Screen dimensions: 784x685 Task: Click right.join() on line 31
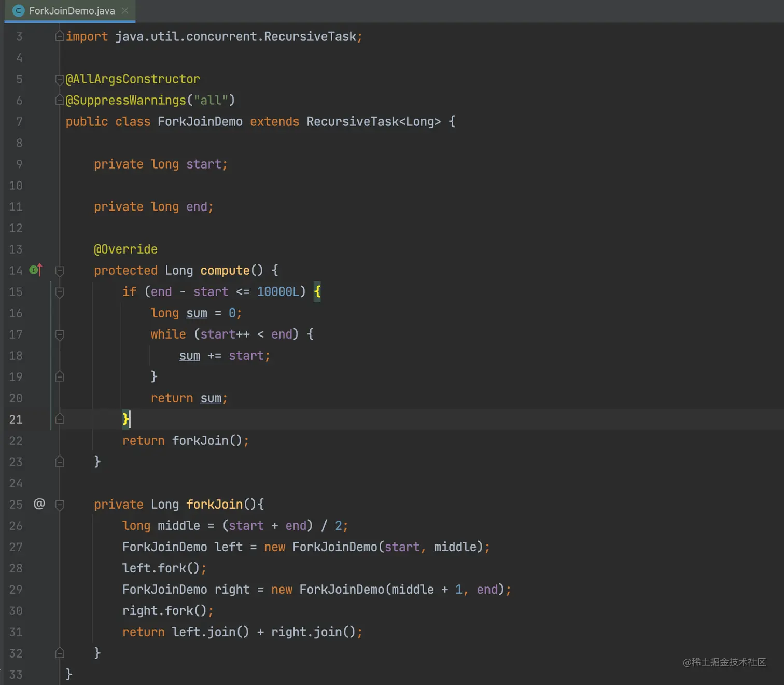pyautogui.click(x=313, y=632)
